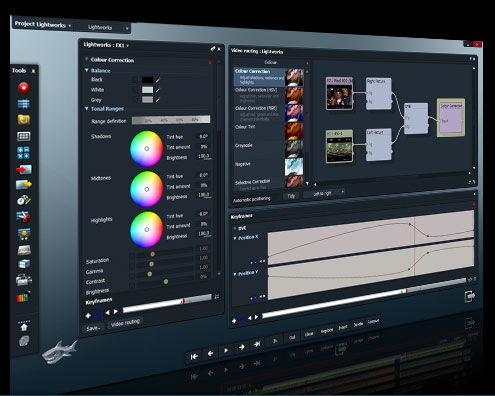The image size is (495, 396).
Task: Expand the DVE keyframes row
Action: (x=235, y=228)
